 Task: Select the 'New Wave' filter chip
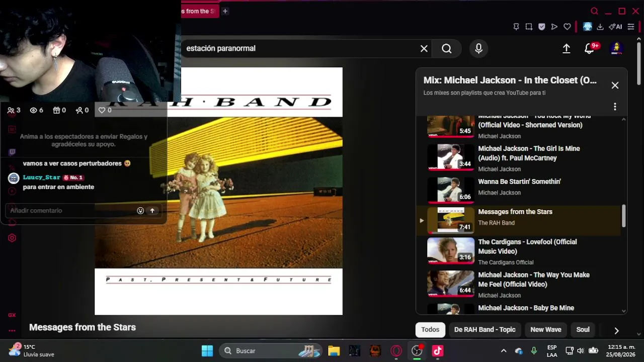click(x=546, y=330)
